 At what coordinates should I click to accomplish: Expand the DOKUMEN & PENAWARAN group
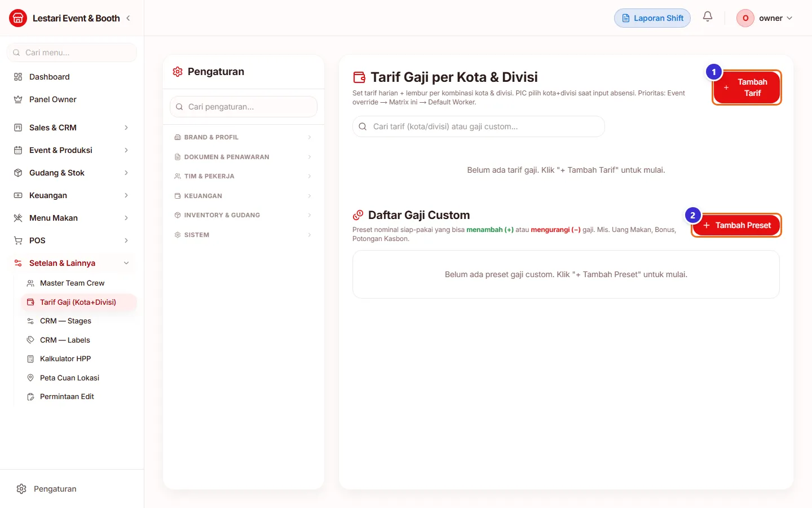[244, 157]
